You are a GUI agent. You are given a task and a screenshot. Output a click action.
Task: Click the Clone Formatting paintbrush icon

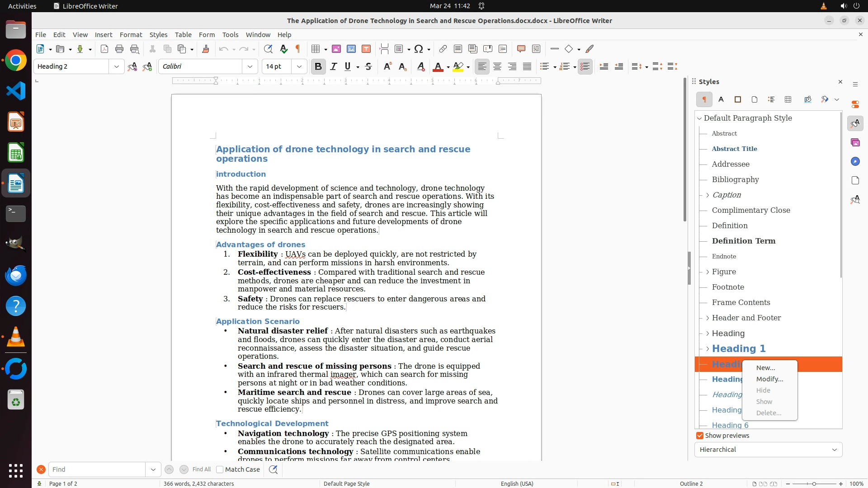click(x=206, y=49)
